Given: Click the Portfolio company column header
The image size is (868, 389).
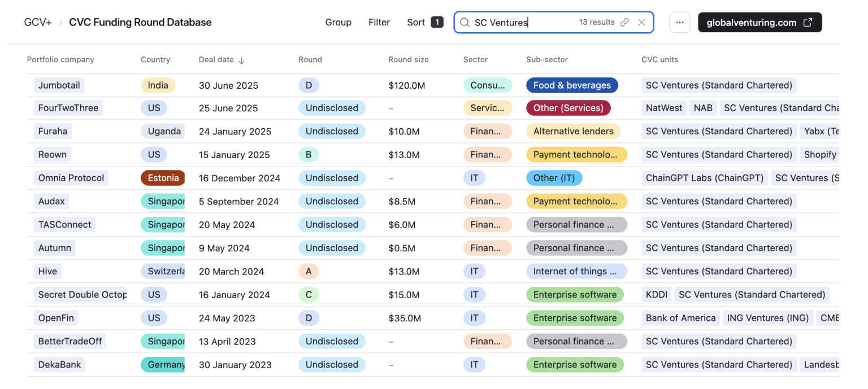Looking at the screenshot, I should point(60,60).
